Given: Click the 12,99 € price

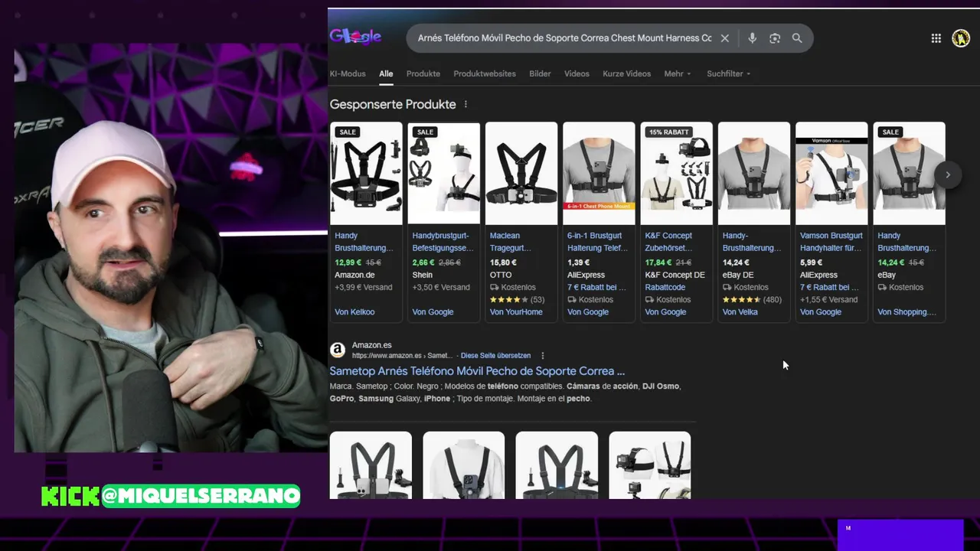Looking at the screenshot, I should click(348, 262).
